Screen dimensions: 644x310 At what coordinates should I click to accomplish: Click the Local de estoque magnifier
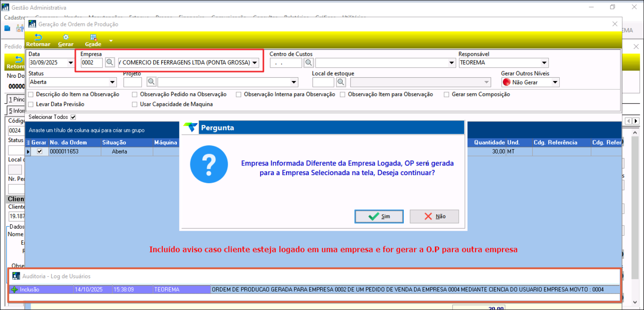point(341,82)
